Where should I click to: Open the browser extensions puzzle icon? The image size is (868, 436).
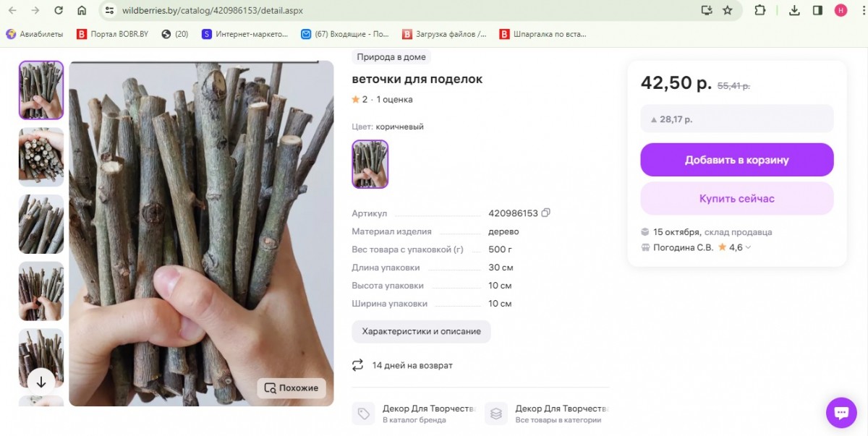pos(759,10)
